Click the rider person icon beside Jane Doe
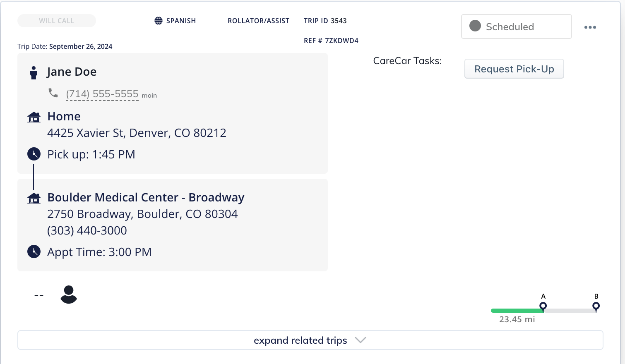The image size is (625, 364). tap(34, 72)
